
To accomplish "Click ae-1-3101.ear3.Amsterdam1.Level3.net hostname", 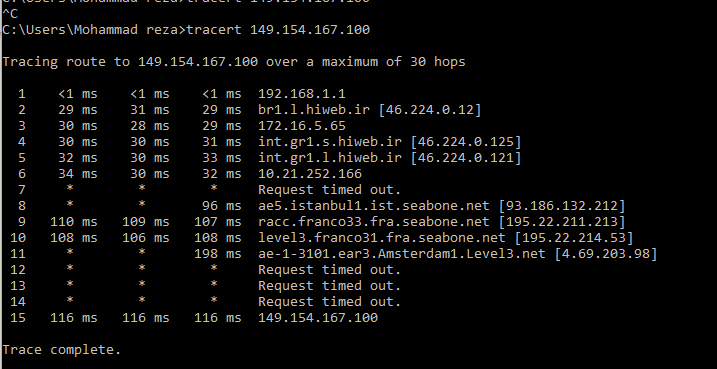I will point(402,254).
